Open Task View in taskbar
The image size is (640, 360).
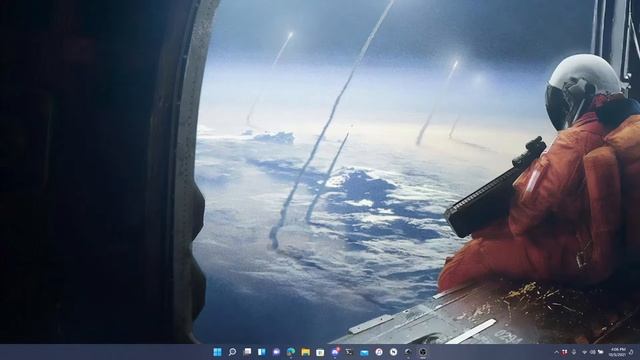pos(247,352)
